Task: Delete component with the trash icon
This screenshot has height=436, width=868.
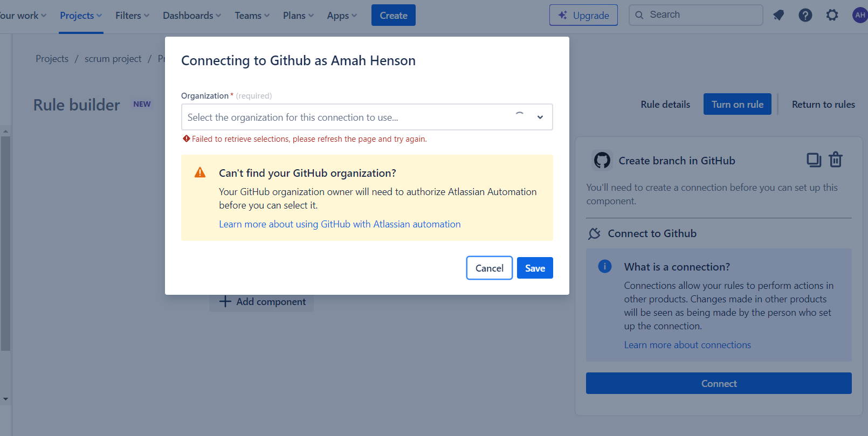Action: point(836,160)
